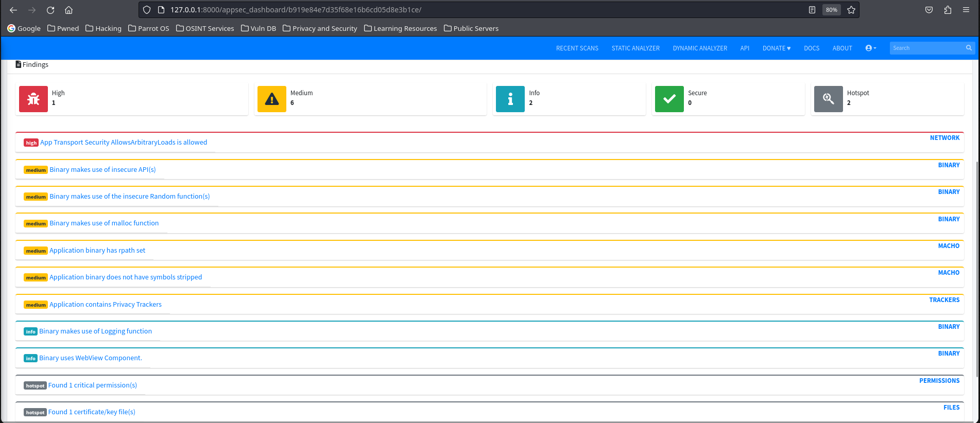Expand Application binary has rpath set

click(x=97, y=250)
